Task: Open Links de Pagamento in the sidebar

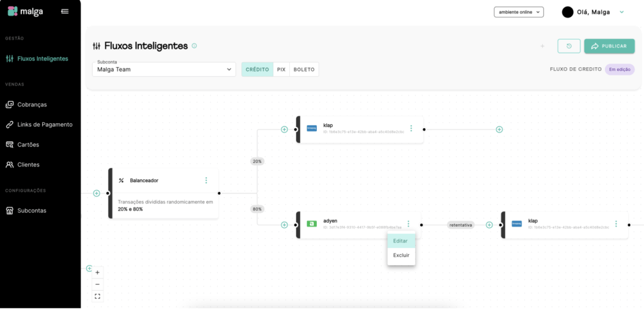Action: 45,124
